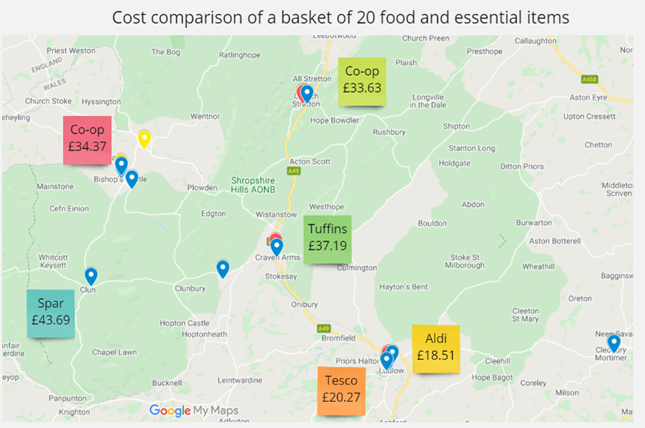
Task: Select the teal Spar £43.69 note
Action: click(51, 314)
